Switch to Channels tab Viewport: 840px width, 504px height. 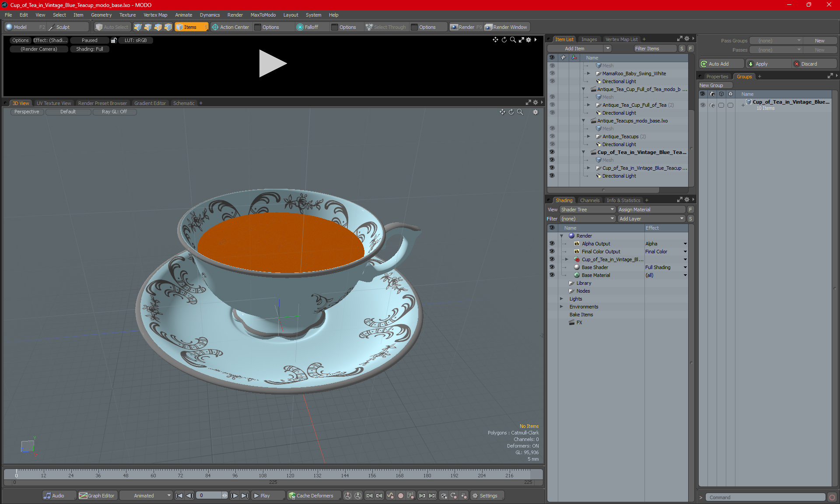590,200
